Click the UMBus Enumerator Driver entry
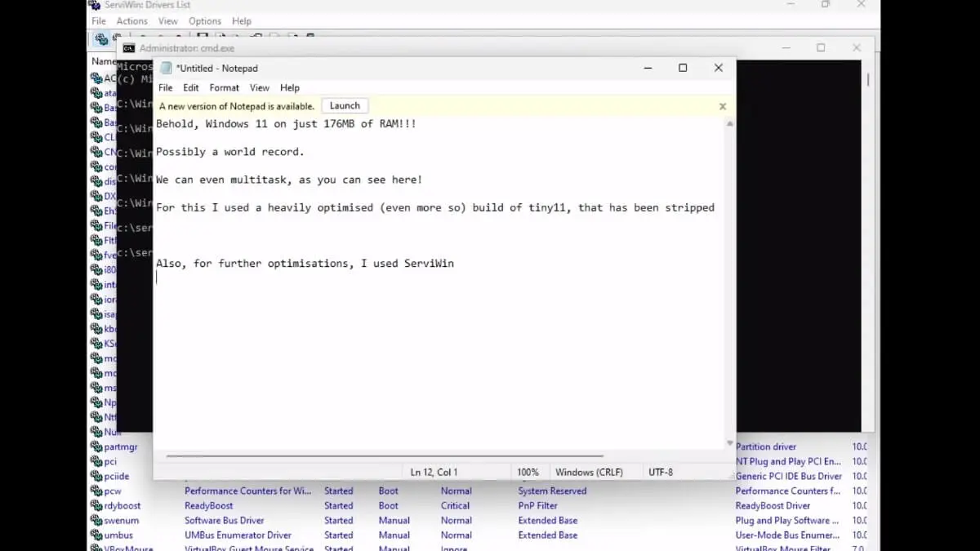This screenshot has width=980, height=551. click(238, 535)
